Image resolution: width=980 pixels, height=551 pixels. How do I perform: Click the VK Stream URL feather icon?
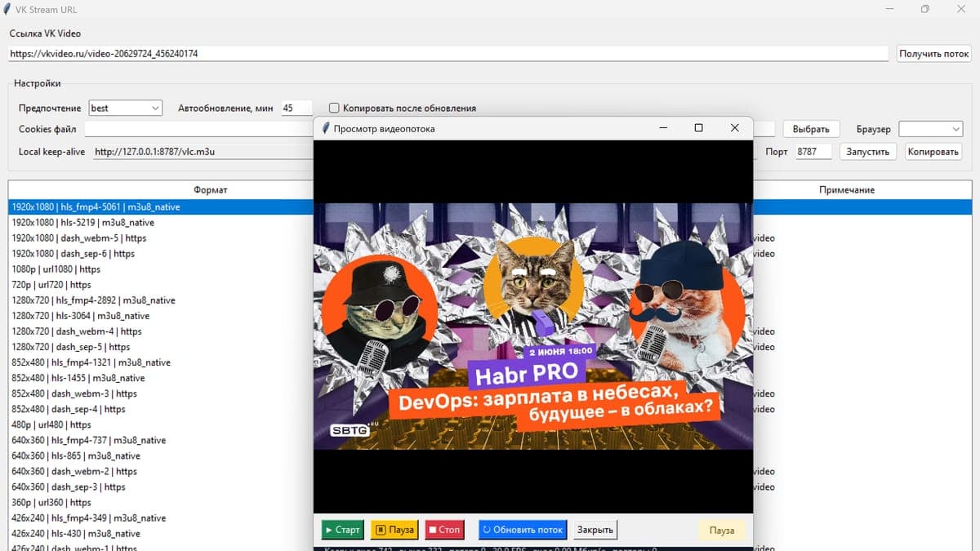click(x=7, y=10)
